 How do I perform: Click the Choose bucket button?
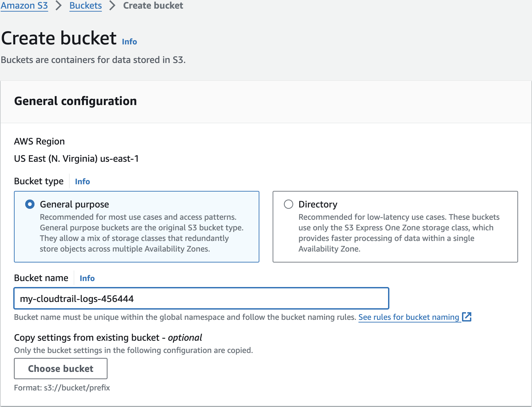[x=61, y=369]
